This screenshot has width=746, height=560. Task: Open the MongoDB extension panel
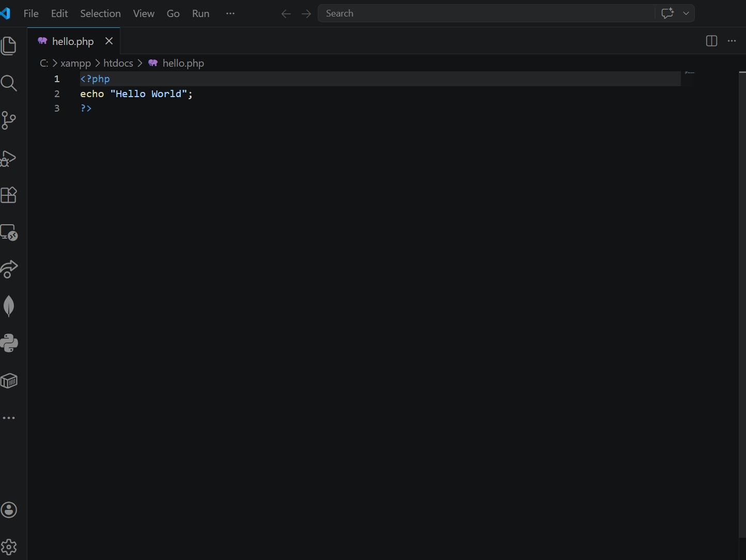[9, 306]
